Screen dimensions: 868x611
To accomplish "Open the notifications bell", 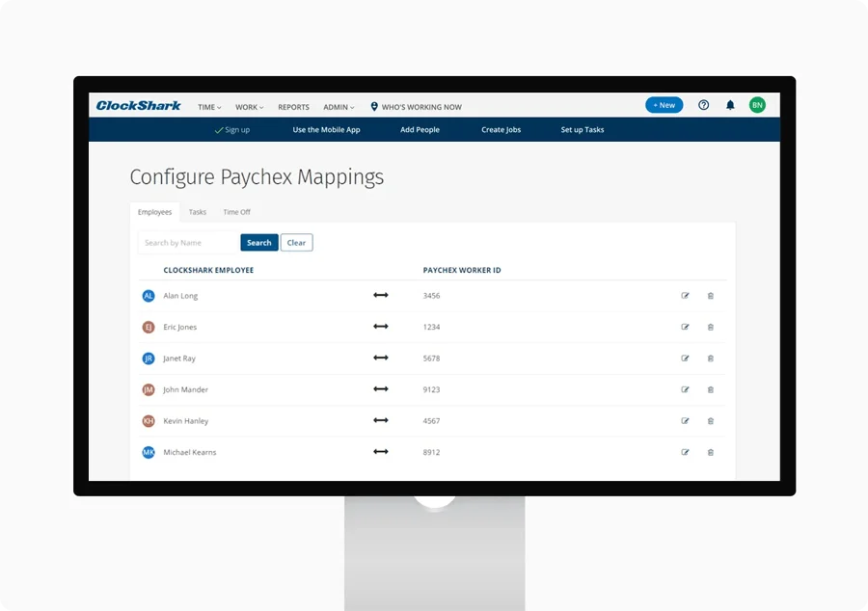I will coord(730,105).
